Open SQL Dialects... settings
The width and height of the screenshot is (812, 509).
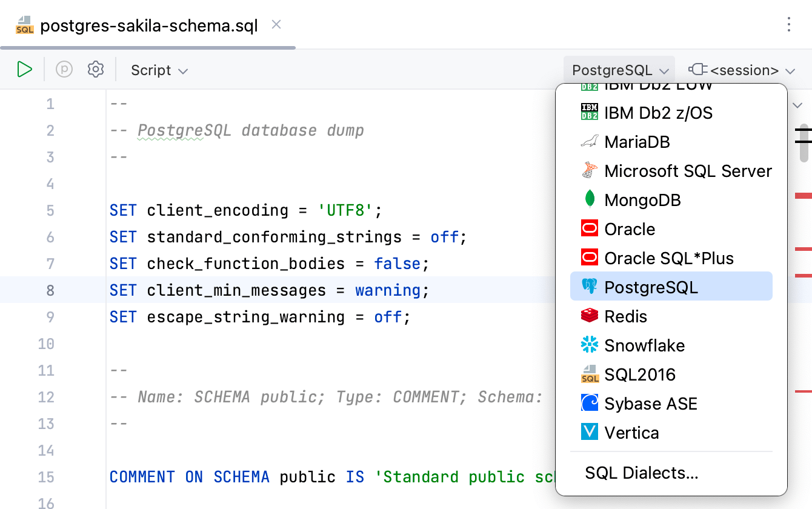coord(642,473)
